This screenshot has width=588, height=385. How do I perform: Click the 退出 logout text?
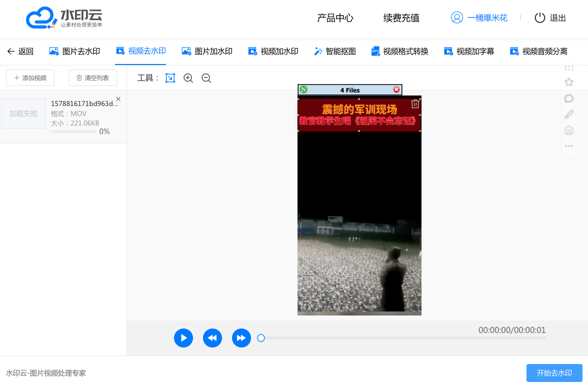point(557,18)
